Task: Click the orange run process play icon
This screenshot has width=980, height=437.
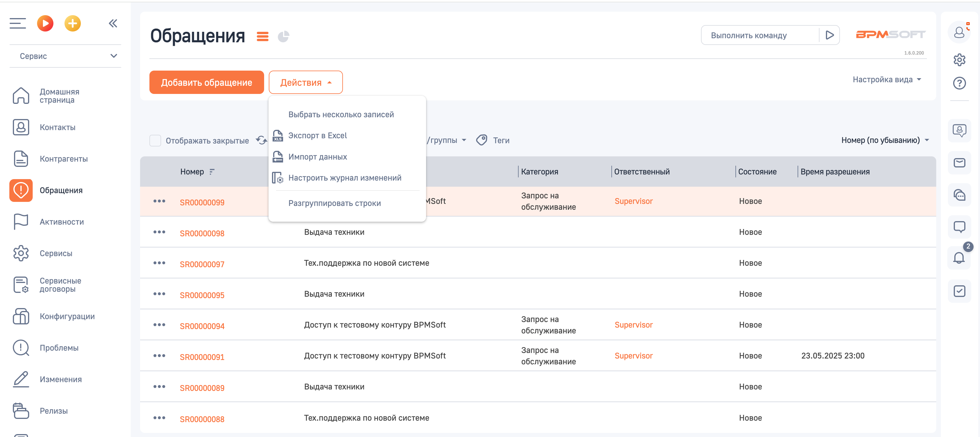Action: [x=45, y=24]
